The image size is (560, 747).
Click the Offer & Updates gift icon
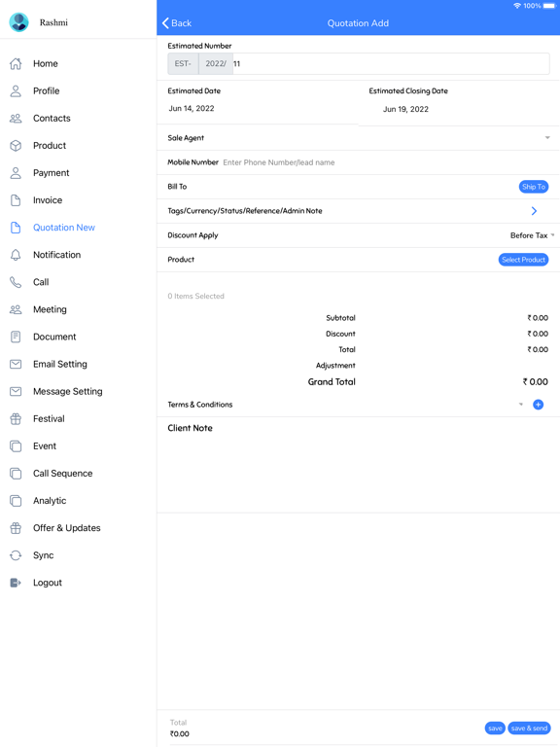(16, 528)
